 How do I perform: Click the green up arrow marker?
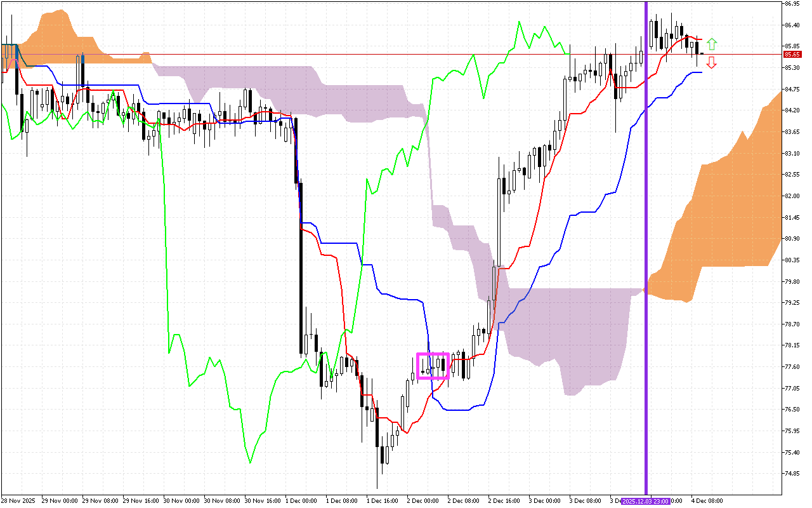click(x=712, y=44)
